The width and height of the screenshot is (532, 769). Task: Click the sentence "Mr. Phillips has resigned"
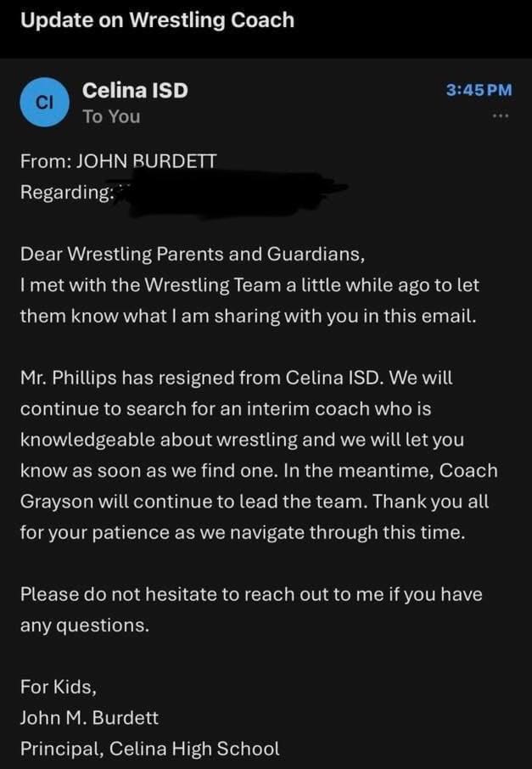click(237, 378)
